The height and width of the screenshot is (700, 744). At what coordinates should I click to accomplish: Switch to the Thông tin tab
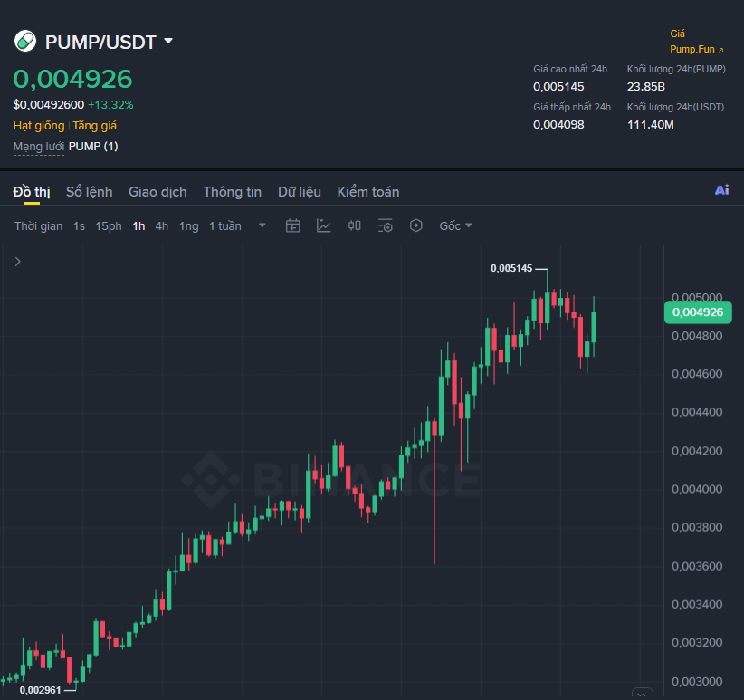point(232,192)
